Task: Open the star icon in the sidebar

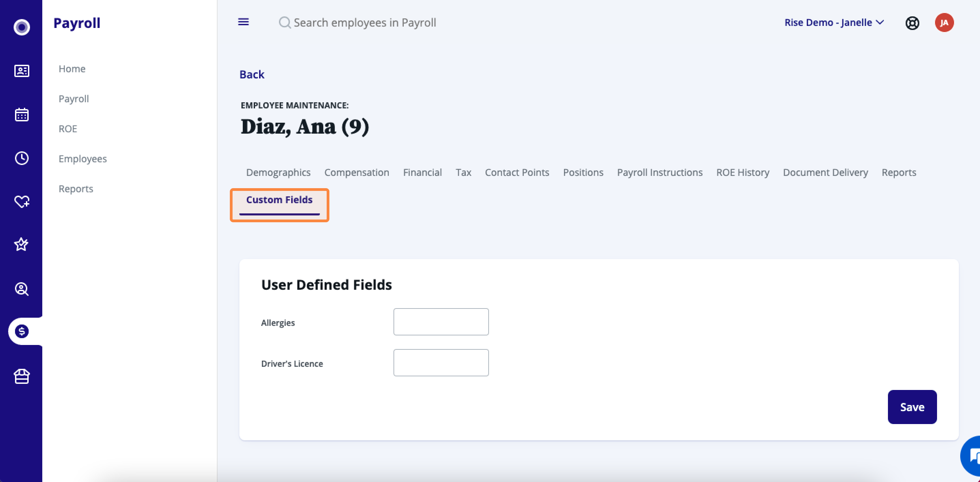Action: tap(22, 244)
